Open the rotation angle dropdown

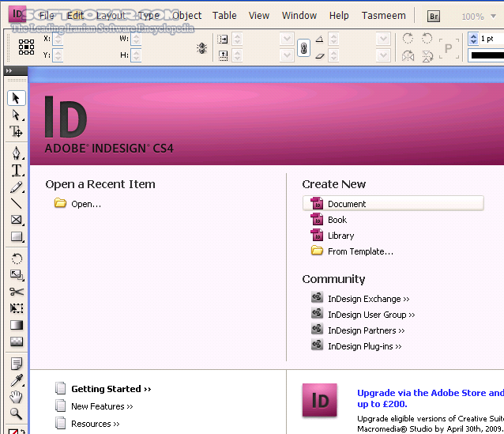point(383,39)
